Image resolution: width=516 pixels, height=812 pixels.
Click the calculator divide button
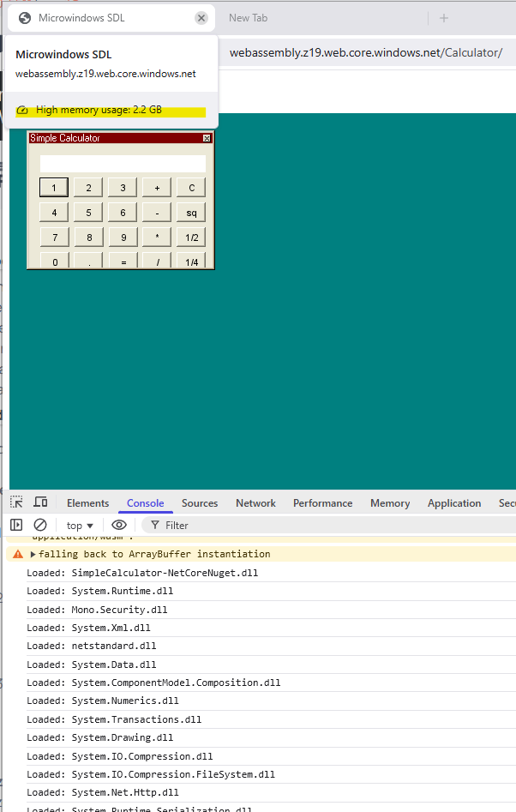pyautogui.click(x=157, y=261)
